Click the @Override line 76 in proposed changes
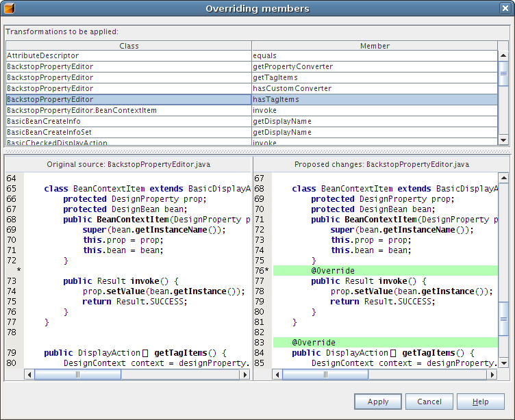This screenshot has height=420, width=515. pos(386,271)
